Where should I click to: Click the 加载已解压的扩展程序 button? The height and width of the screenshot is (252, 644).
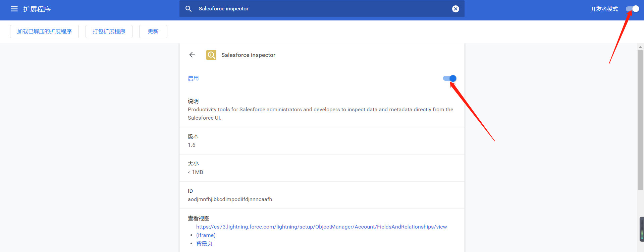tap(44, 31)
